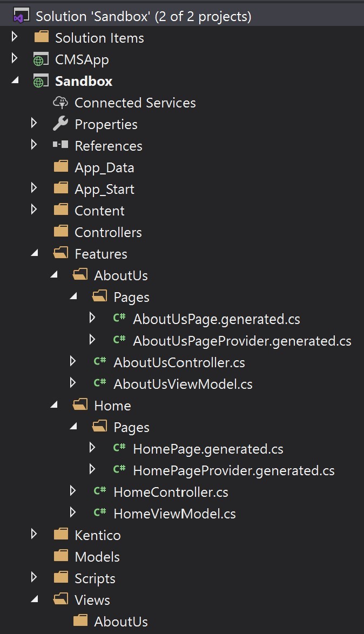This screenshot has height=634, width=364.
Task: Select AboutUsViewModel.cs file
Action: click(x=183, y=384)
